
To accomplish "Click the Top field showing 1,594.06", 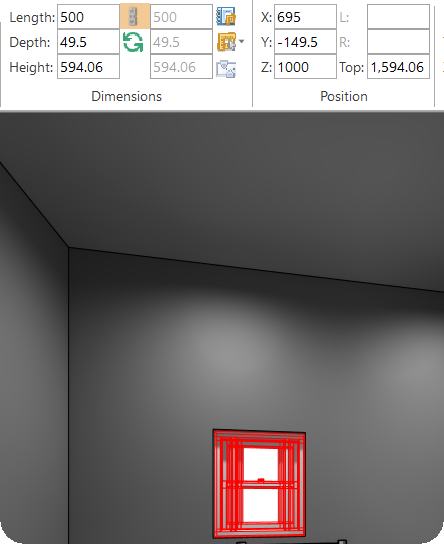I will click(x=399, y=67).
